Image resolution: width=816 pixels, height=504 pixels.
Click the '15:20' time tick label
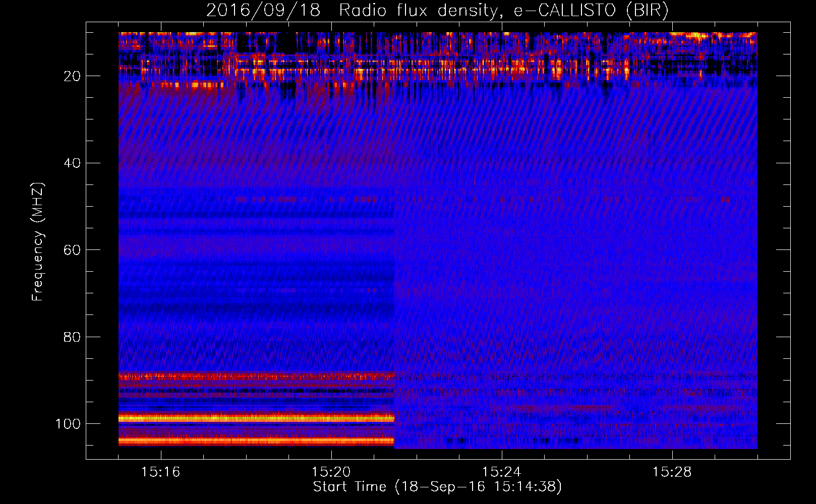(331, 472)
